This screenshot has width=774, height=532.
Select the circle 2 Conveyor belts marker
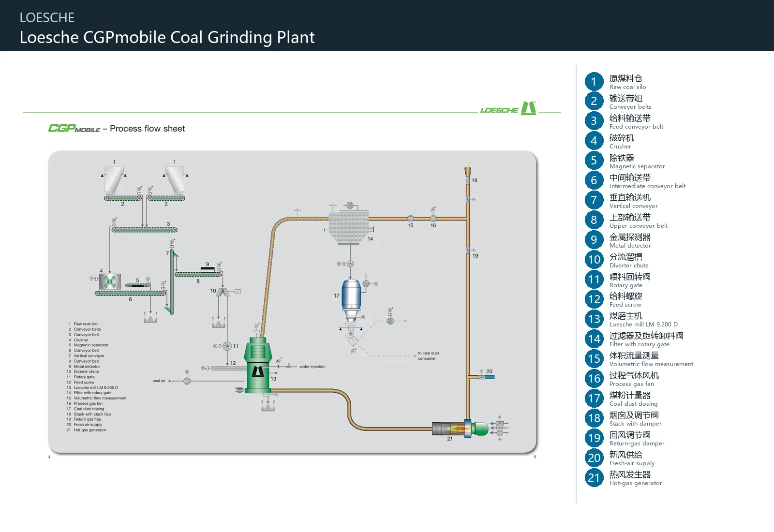click(594, 102)
